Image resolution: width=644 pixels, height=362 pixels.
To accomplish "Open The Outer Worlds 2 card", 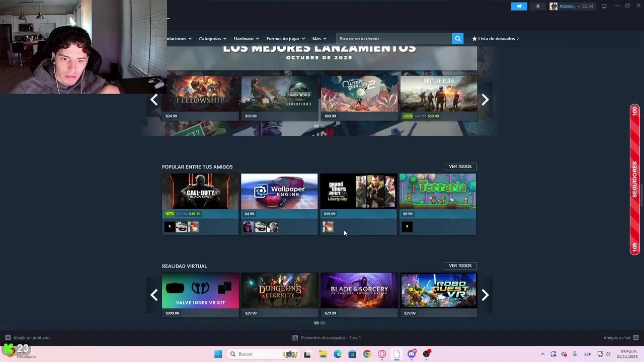I will [x=359, y=98].
